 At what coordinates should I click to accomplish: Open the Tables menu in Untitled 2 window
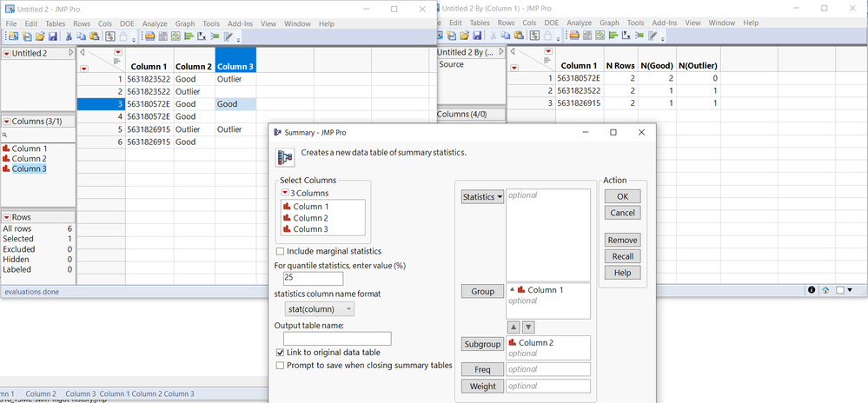(x=56, y=23)
